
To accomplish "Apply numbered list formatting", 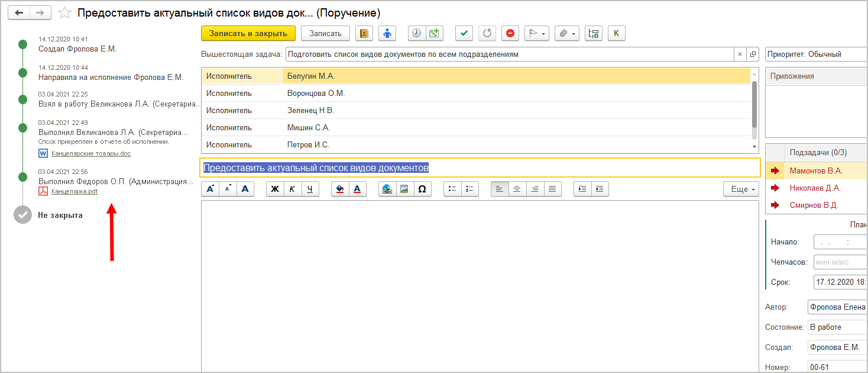I will pyautogui.click(x=470, y=189).
